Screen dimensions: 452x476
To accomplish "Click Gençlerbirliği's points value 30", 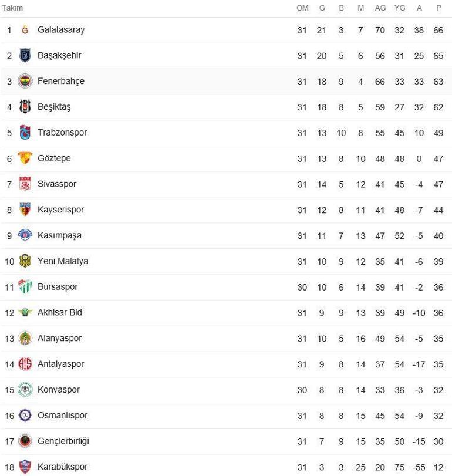I will pyautogui.click(x=438, y=441).
